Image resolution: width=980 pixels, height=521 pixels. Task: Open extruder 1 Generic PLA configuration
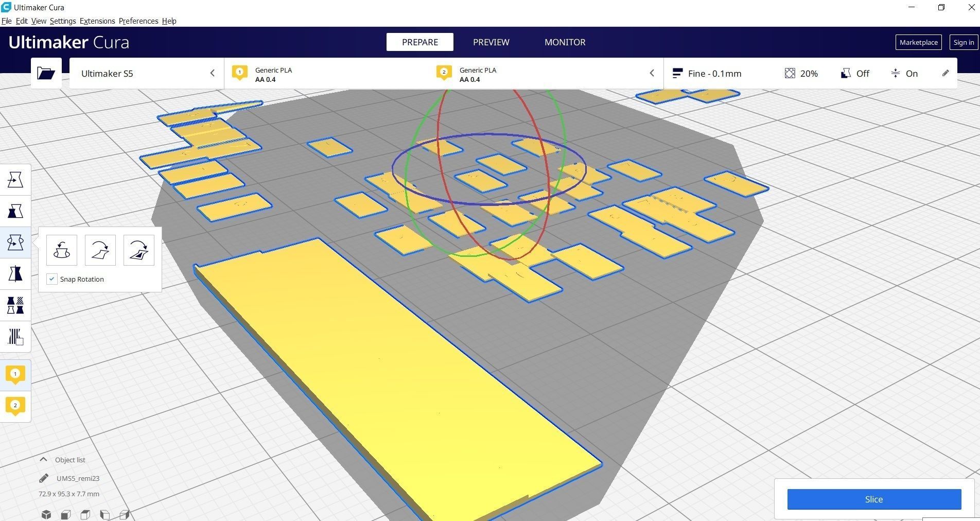pos(262,74)
